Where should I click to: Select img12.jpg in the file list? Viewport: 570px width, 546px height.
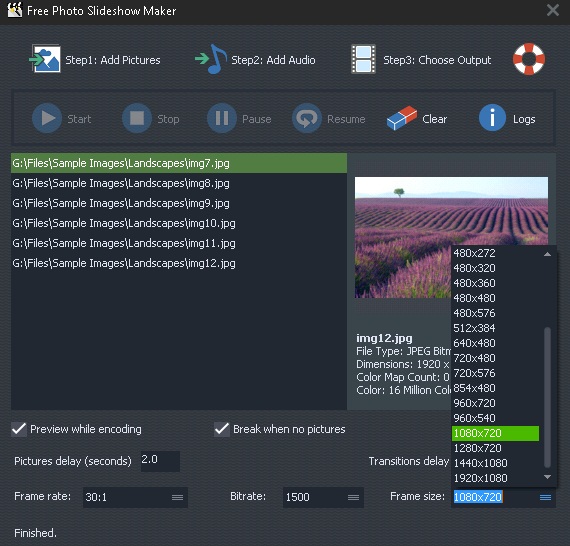pos(179,263)
